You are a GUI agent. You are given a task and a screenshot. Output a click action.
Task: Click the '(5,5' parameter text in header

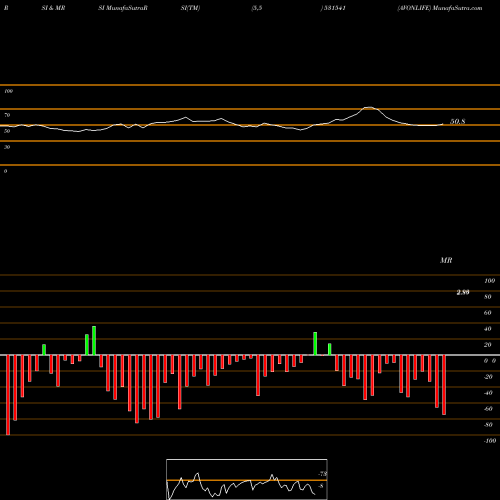coord(257,8)
